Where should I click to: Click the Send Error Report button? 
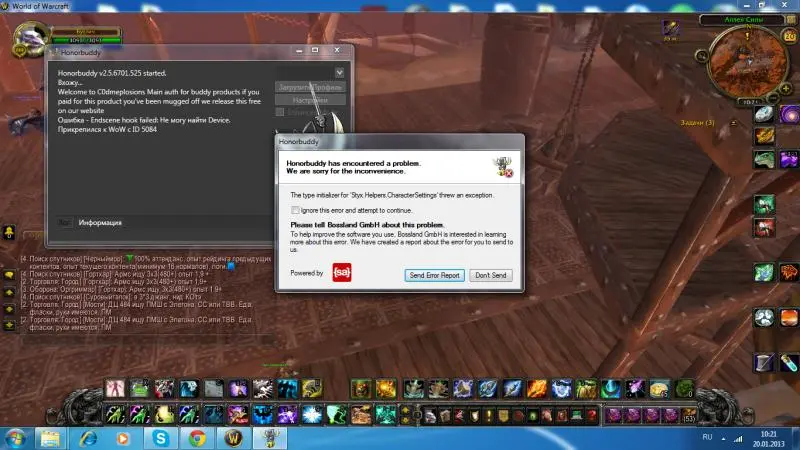[x=435, y=275]
